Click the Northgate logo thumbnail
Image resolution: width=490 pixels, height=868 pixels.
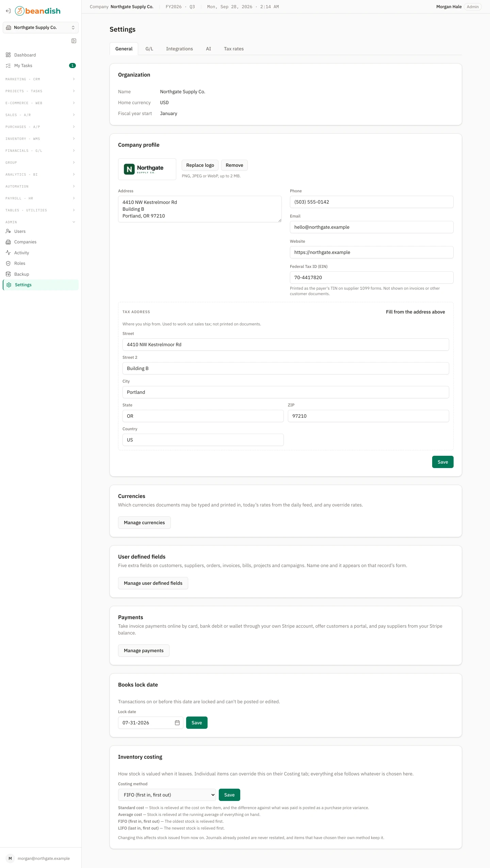(147, 169)
